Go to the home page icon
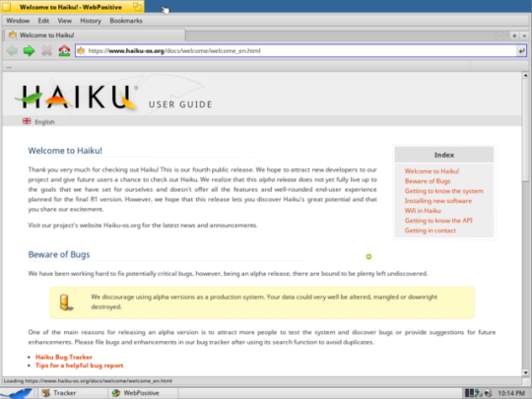The height and width of the screenshot is (399, 532). coord(64,51)
